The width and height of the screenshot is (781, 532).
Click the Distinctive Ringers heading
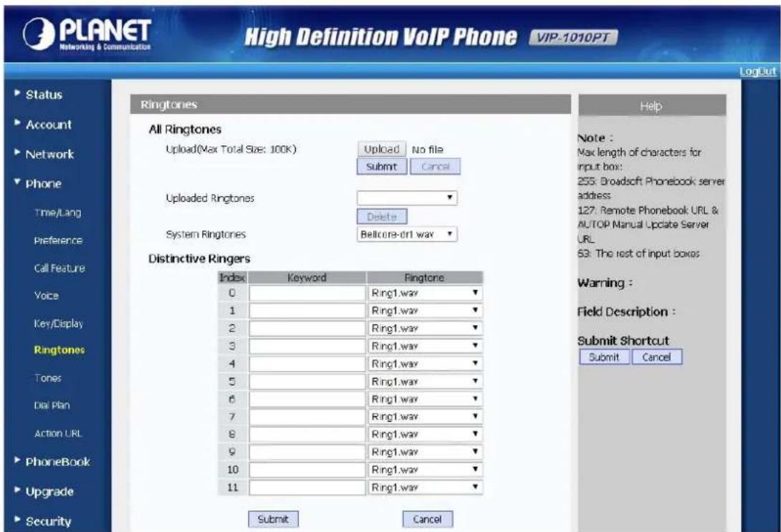coord(199,258)
